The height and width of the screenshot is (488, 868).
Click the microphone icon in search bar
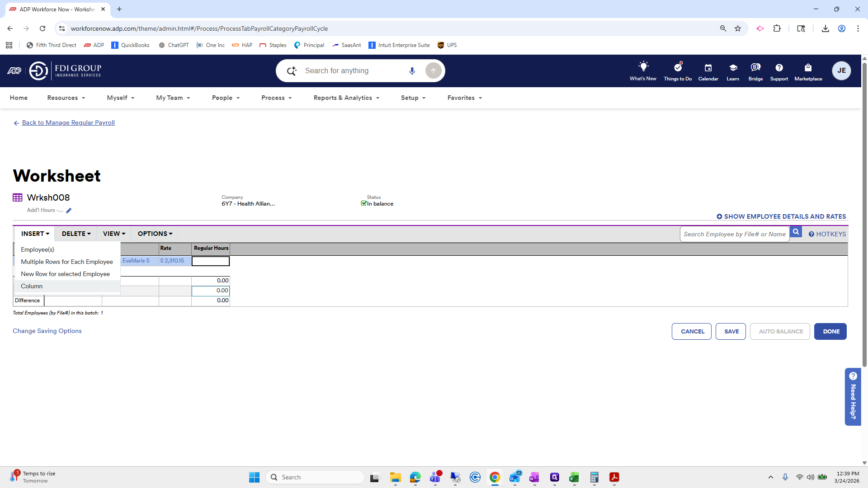coord(412,71)
